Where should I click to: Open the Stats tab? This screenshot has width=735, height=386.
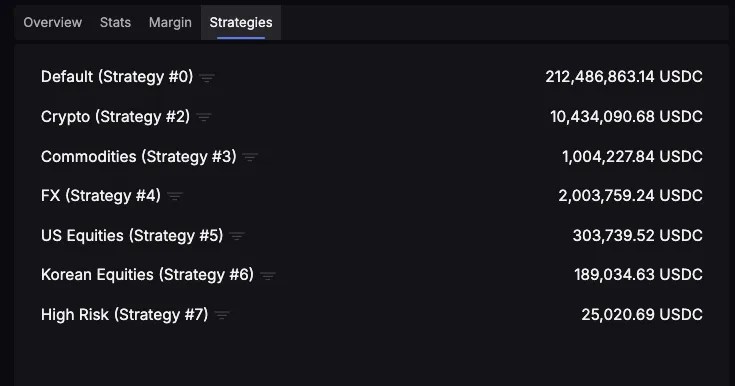click(115, 23)
